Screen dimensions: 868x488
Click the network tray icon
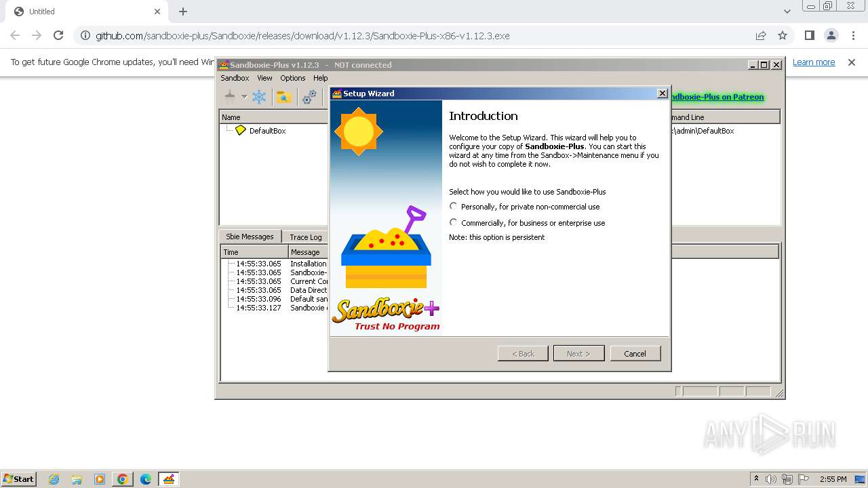click(787, 479)
